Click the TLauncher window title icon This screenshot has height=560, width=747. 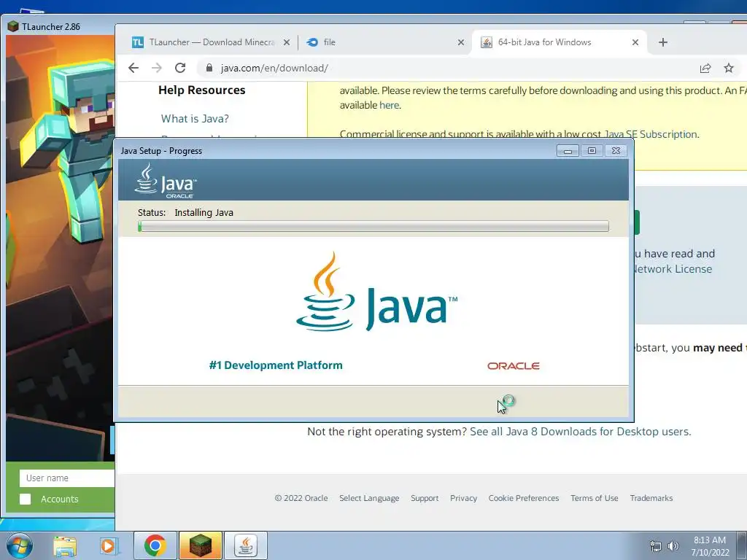click(13, 27)
